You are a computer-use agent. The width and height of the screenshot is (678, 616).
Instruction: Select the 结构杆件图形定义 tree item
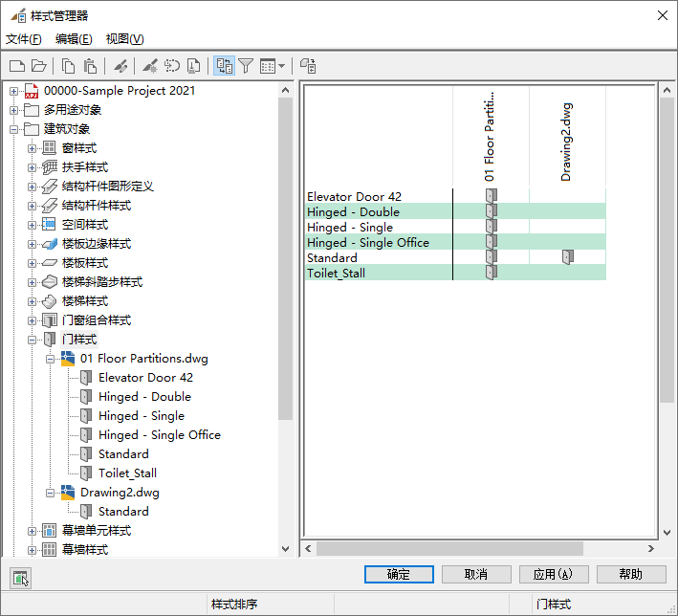coord(108,187)
